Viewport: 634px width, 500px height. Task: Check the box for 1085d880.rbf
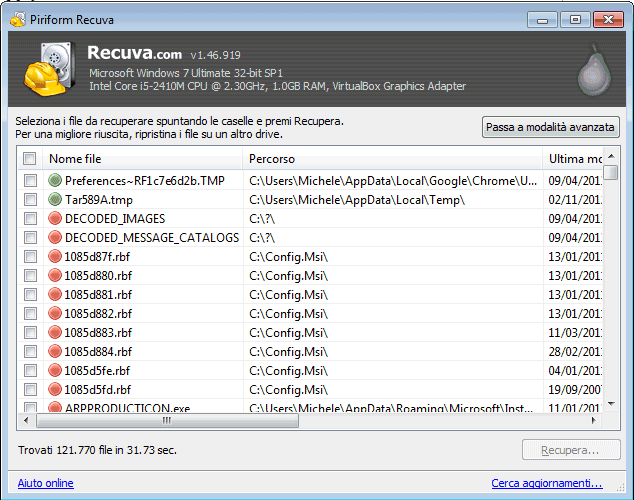[30, 275]
